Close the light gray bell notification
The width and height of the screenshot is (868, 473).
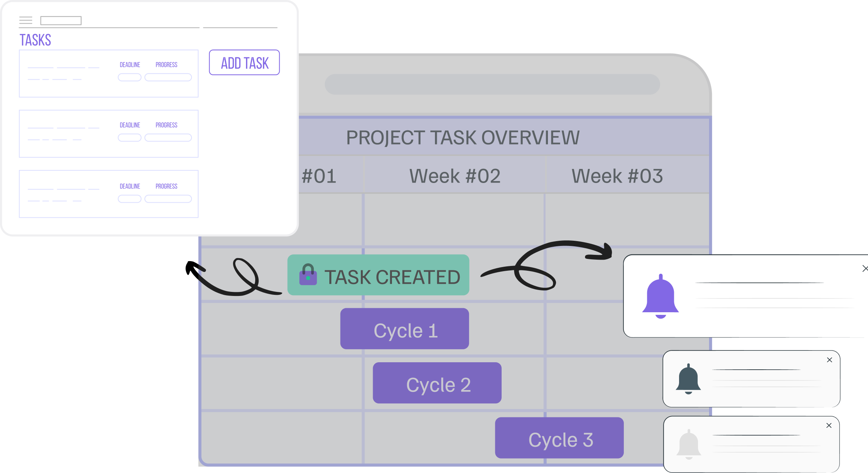pos(829,426)
